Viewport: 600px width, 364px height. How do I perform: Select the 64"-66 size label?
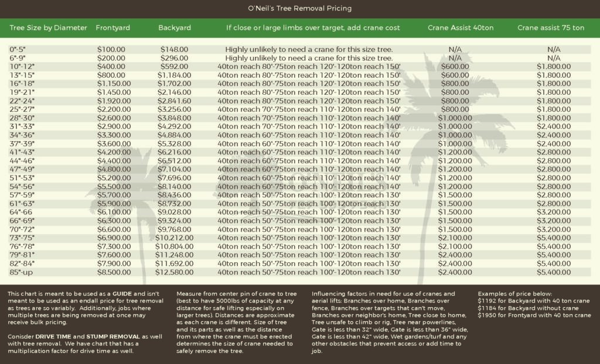click(x=21, y=212)
